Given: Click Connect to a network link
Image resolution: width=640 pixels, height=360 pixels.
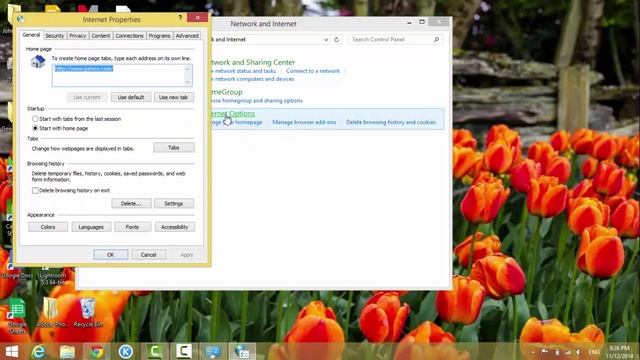Looking at the screenshot, I should (313, 71).
